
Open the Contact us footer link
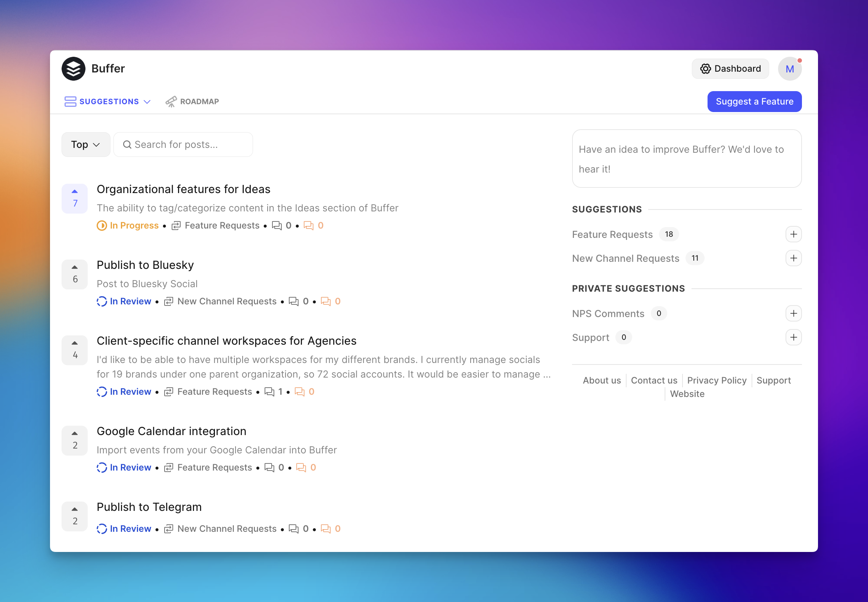click(x=654, y=381)
